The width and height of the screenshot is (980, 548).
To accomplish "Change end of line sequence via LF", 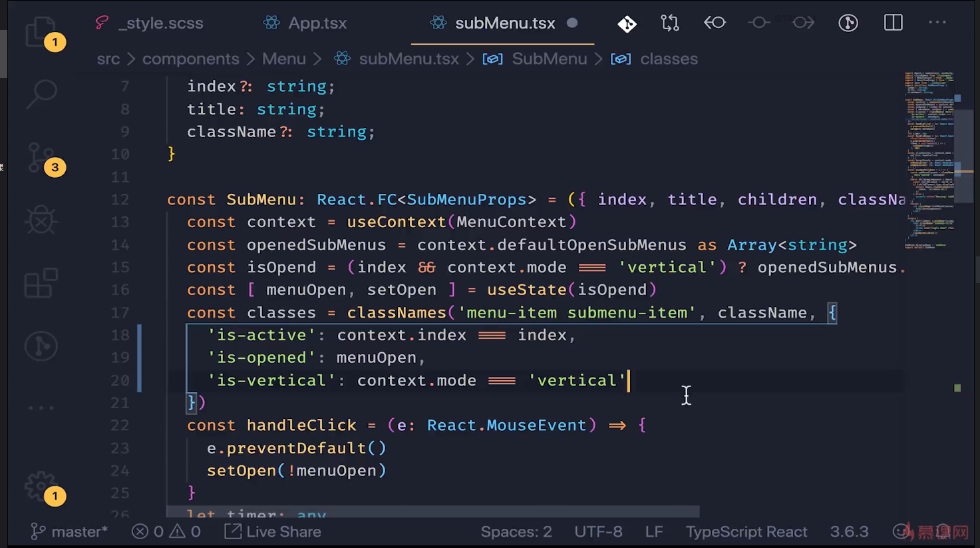I will click(654, 532).
